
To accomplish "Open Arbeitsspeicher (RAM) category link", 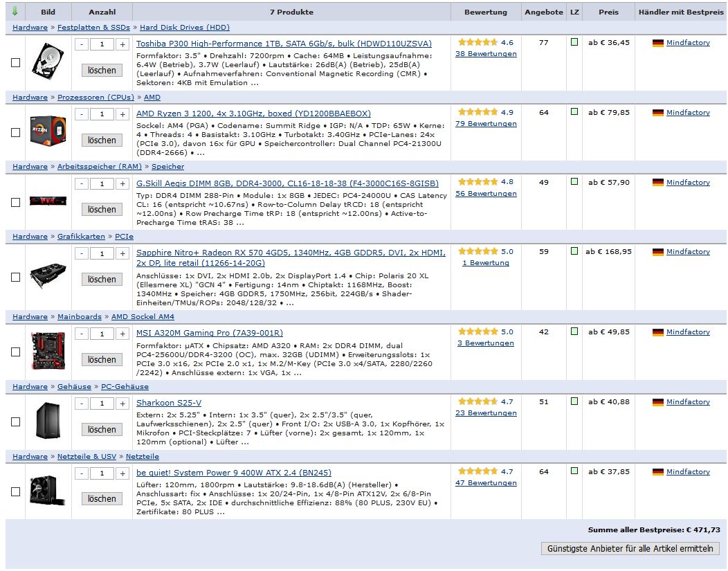I will 100,166.
